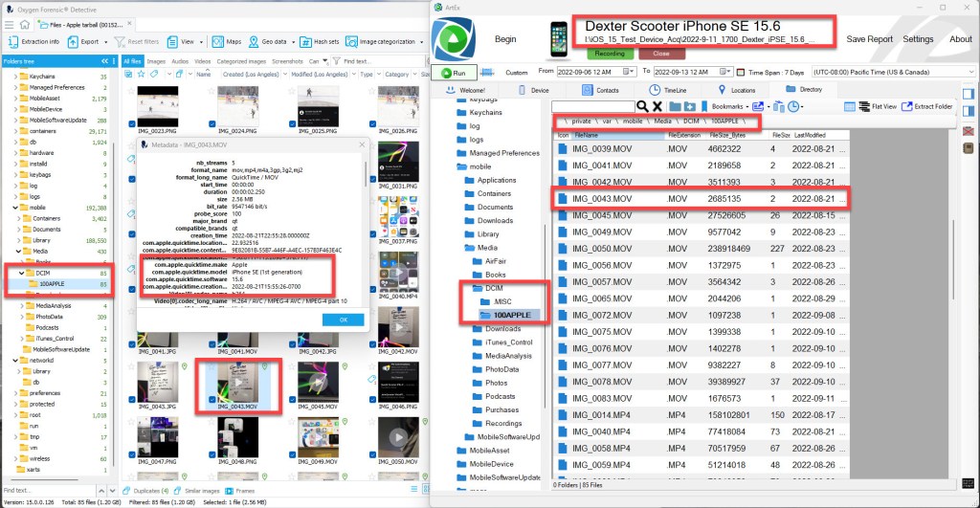Image resolution: width=980 pixels, height=508 pixels.
Task: Select the Videos filter tab
Action: pyautogui.click(x=202, y=60)
